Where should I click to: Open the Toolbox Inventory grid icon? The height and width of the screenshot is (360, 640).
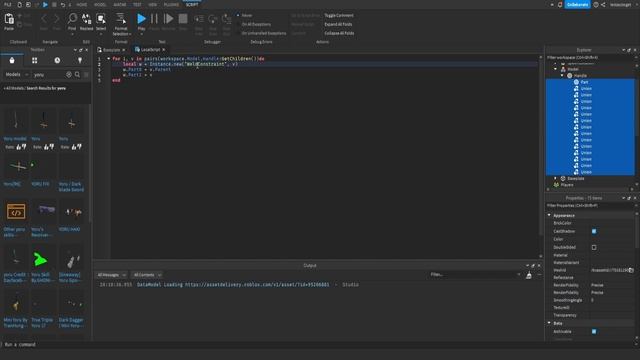click(34, 60)
